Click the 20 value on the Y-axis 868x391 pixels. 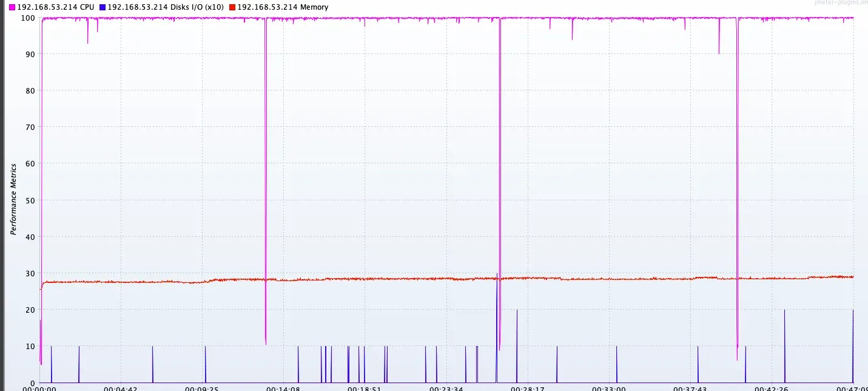click(29, 310)
